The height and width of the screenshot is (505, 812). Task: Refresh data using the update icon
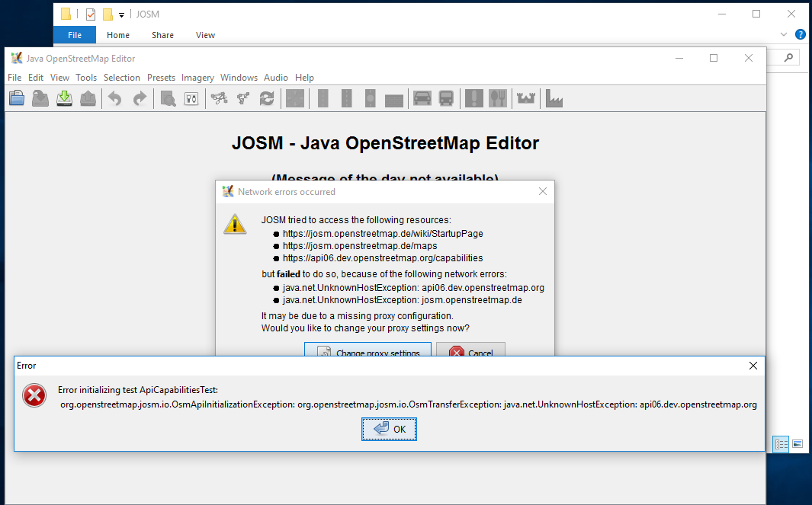coord(267,97)
